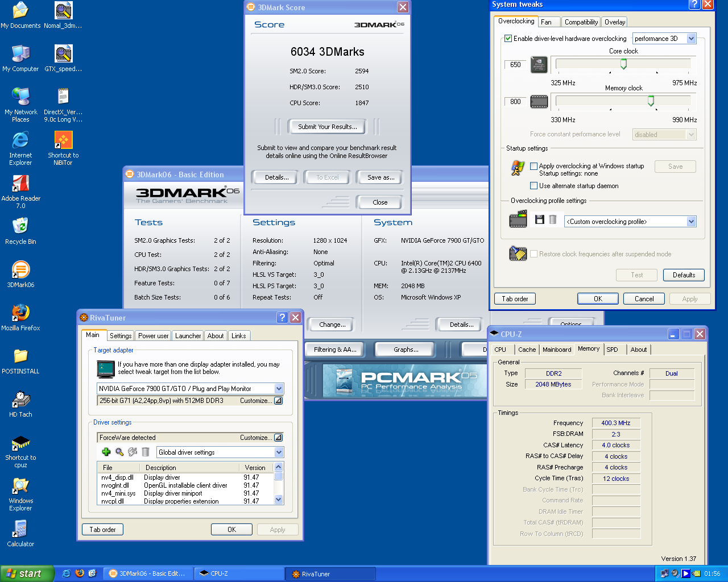Open the Settings tab in RivaTuner
The height and width of the screenshot is (582, 728).
121,336
